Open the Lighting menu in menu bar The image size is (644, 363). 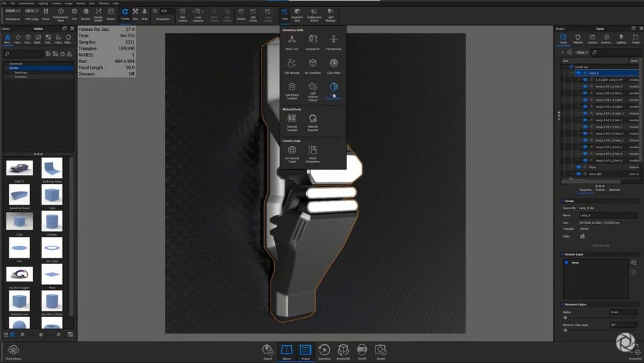click(43, 3)
